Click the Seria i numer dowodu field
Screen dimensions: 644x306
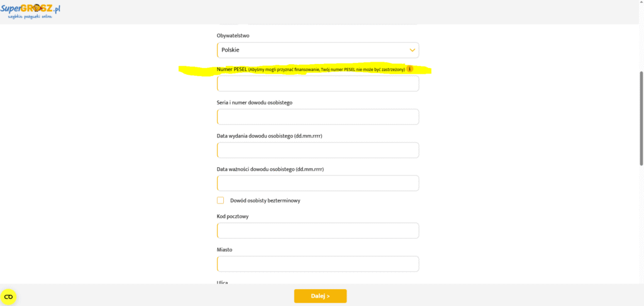318,117
